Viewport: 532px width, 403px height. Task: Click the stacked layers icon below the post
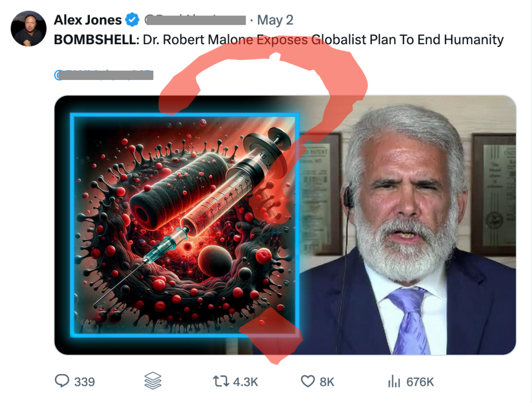(152, 381)
